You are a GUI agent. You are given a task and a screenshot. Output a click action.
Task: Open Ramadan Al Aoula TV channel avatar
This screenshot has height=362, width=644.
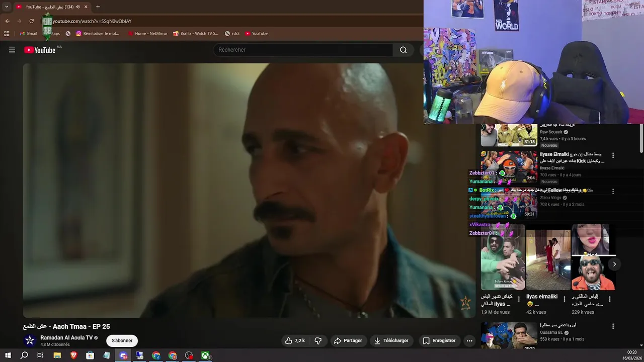tap(30, 340)
